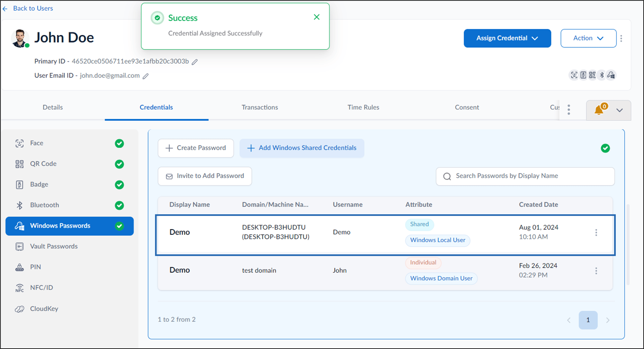The height and width of the screenshot is (349, 644).
Task: Click the Windows credential icon in header
Action: (611, 75)
